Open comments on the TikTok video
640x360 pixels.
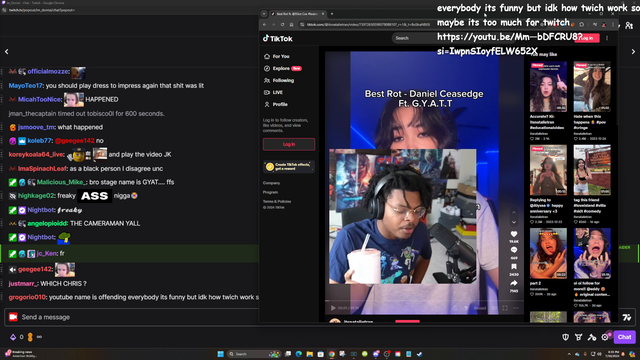point(514,250)
